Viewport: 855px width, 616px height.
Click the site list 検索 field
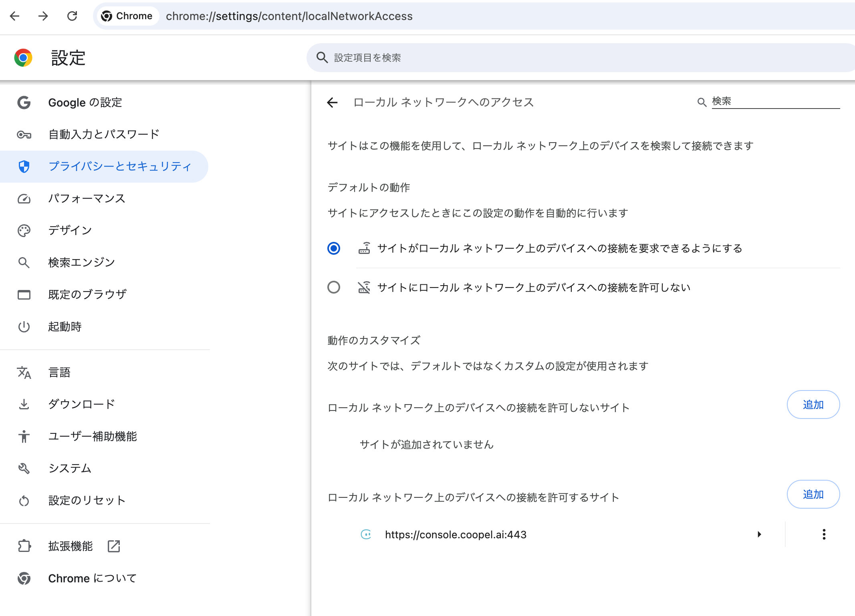[775, 101]
